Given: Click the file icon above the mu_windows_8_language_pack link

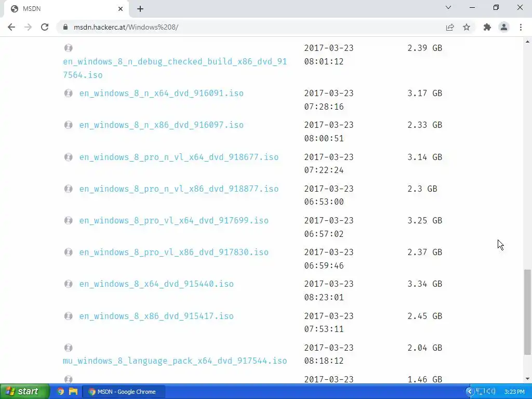Looking at the screenshot, I should [x=68, y=348].
